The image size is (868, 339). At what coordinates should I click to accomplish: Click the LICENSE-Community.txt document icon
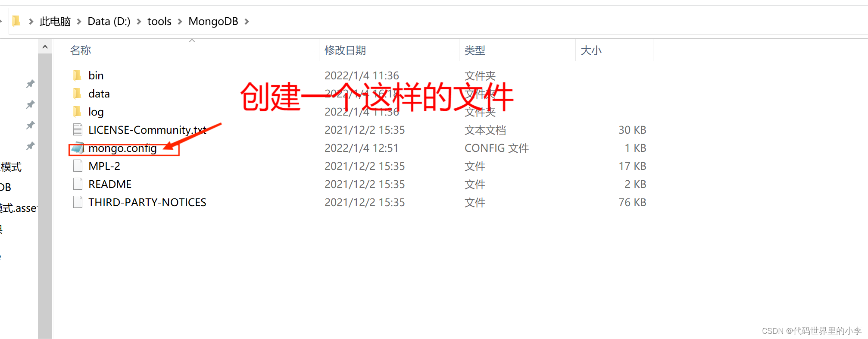click(78, 129)
